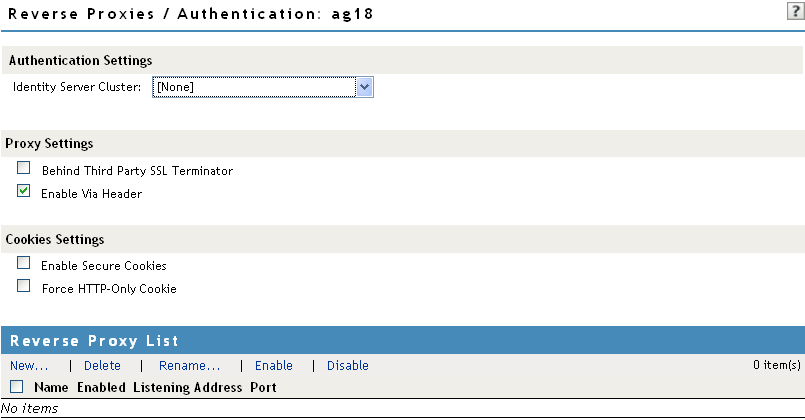The width and height of the screenshot is (805, 420).
Task: Uncheck the Enable Via Header checkbox
Action: tap(24, 191)
